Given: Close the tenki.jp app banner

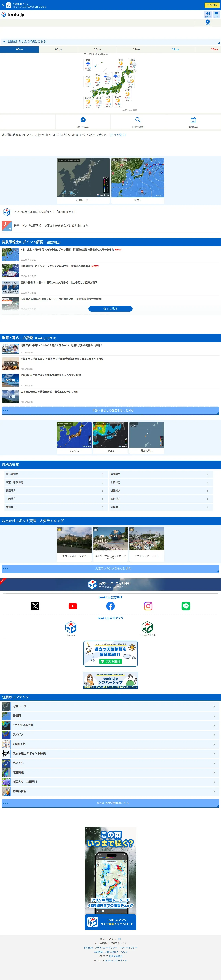Looking at the screenshot, I should [x=3, y=5].
